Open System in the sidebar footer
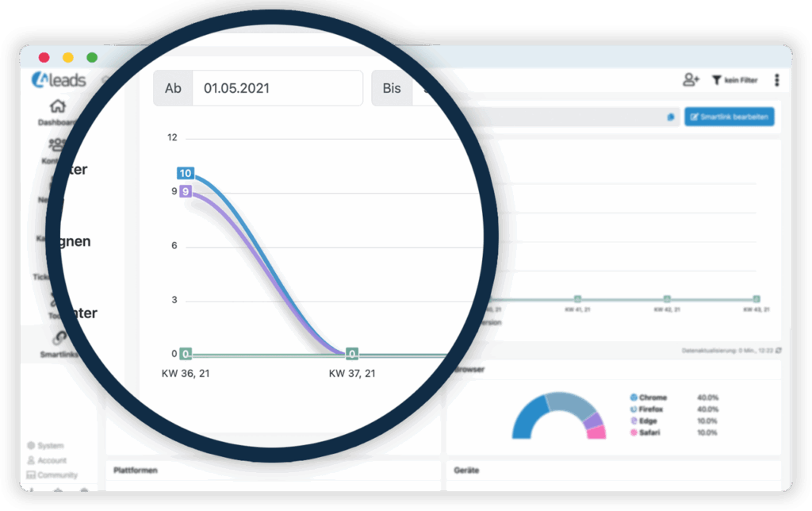This screenshot has width=812, height=511. point(46,446)
